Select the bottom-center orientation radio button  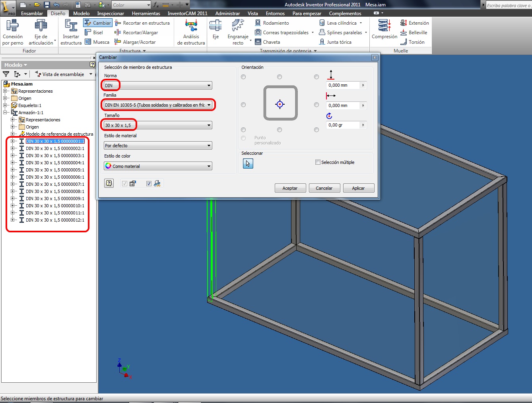point(280,130)
